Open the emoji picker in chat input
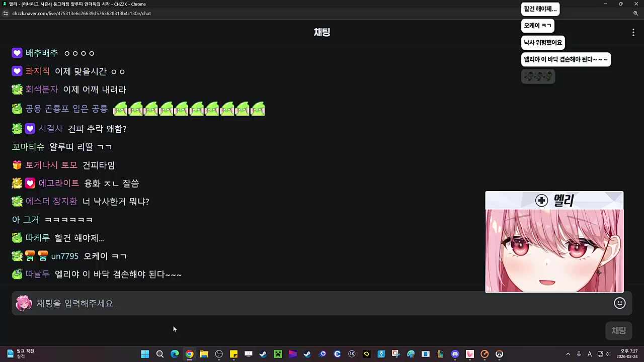644x362 pixels. 619,303
